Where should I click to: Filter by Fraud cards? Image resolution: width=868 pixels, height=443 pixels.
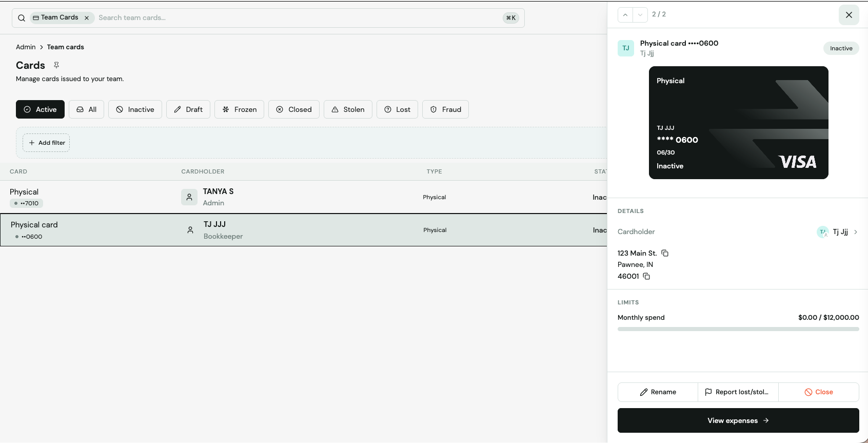pos(445,109)
